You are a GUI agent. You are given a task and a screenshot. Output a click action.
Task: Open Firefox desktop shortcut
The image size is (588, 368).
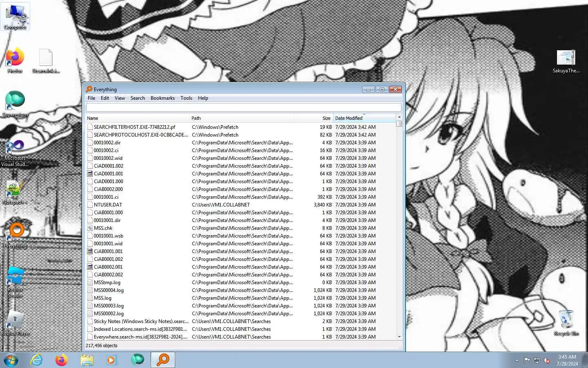(15, 61)
